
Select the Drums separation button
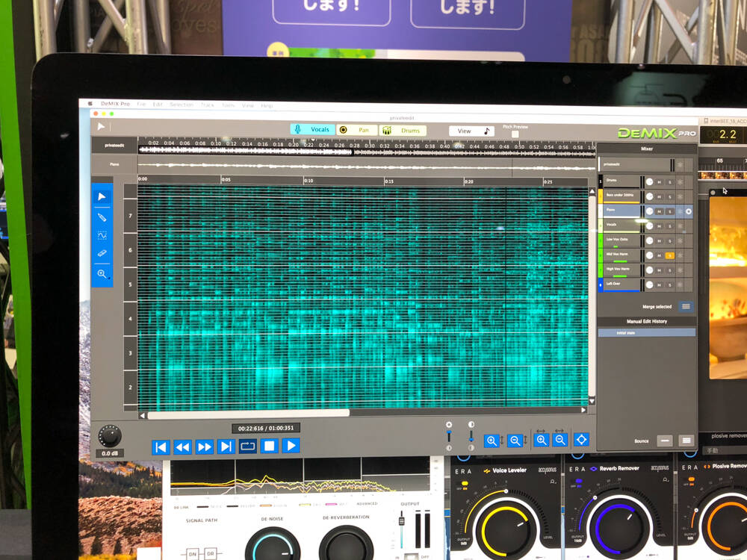[x=403, y=131]
